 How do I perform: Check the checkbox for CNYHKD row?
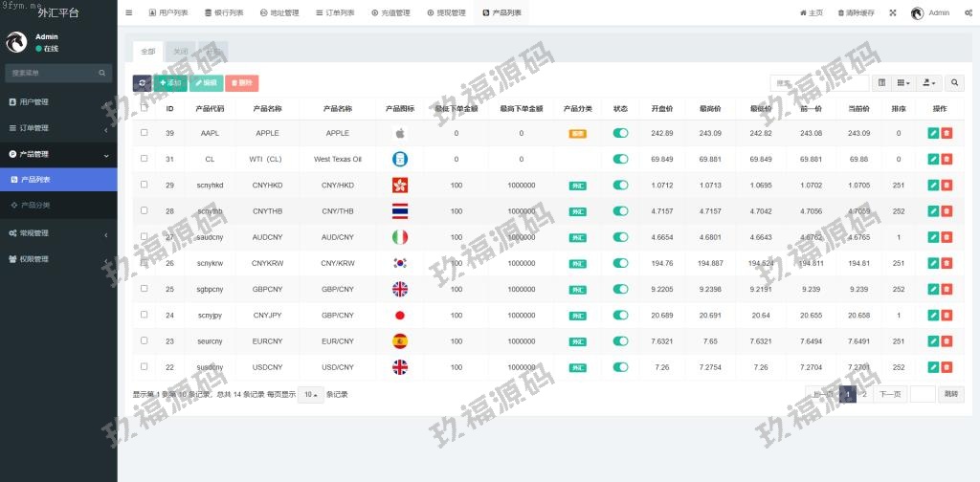coord(145,185)
